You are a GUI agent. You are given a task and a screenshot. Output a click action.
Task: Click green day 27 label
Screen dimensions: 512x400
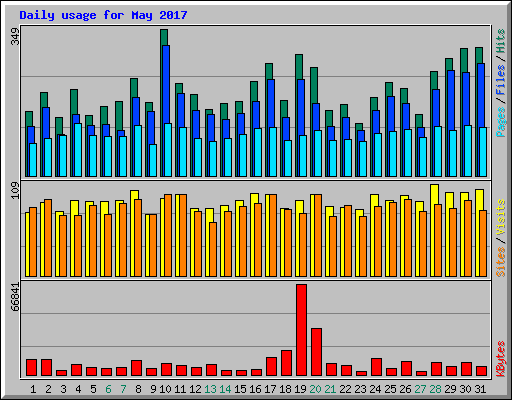(420, 389)
